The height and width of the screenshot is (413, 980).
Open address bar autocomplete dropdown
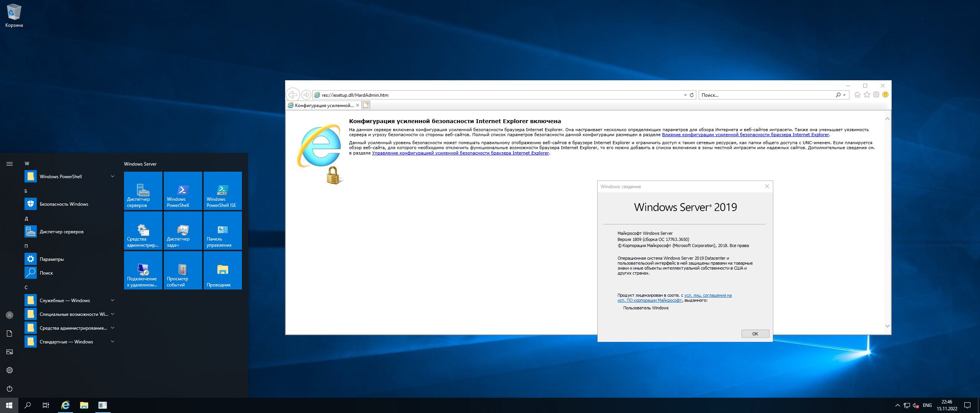(x=685, y=95)
